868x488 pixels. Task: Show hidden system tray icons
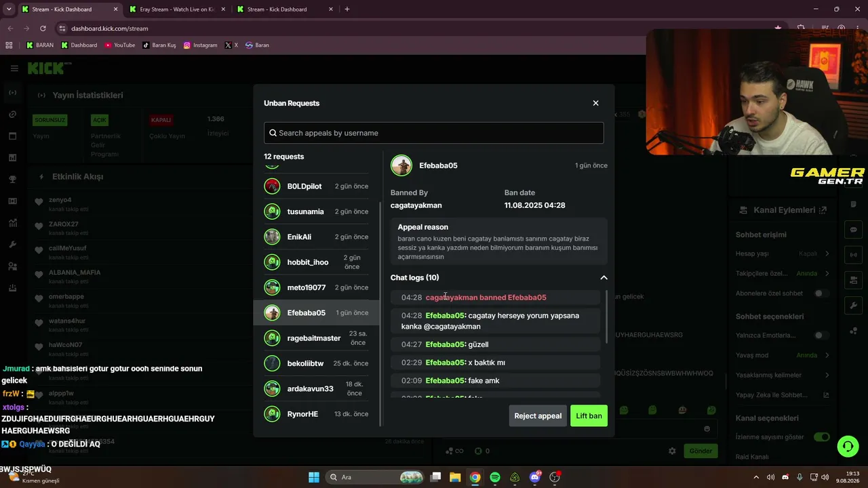click(x=756, y=477)
